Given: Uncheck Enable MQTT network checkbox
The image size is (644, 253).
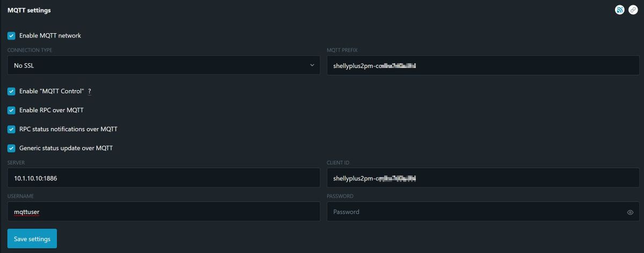Looking at the screenshot, I should click(11, 36).
